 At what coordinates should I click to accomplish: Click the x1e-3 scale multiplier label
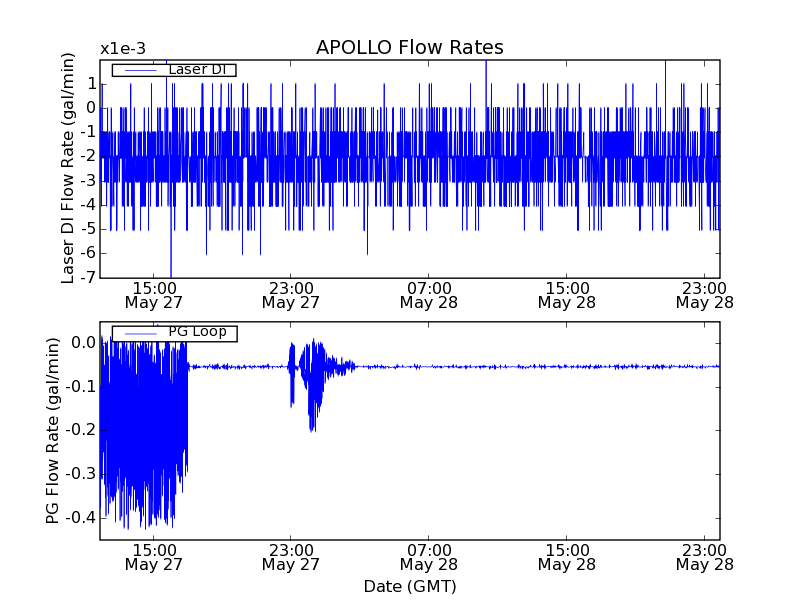122,49
